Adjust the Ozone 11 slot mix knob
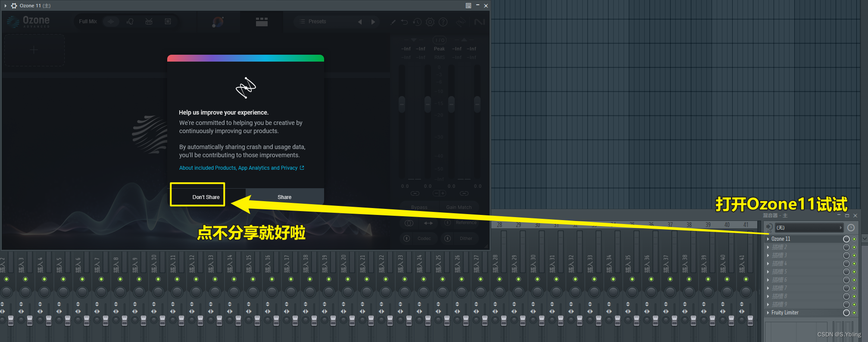Viewport: 868px width, 342px height. click(846, 239)
